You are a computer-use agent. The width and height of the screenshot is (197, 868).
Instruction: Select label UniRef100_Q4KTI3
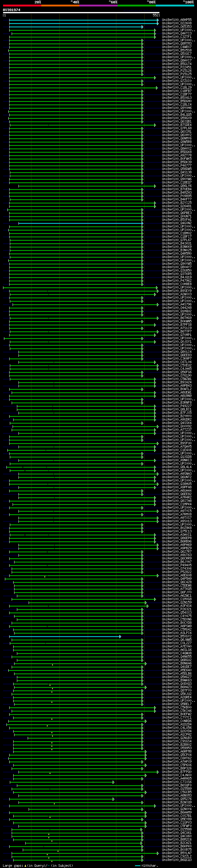(177, 33)
